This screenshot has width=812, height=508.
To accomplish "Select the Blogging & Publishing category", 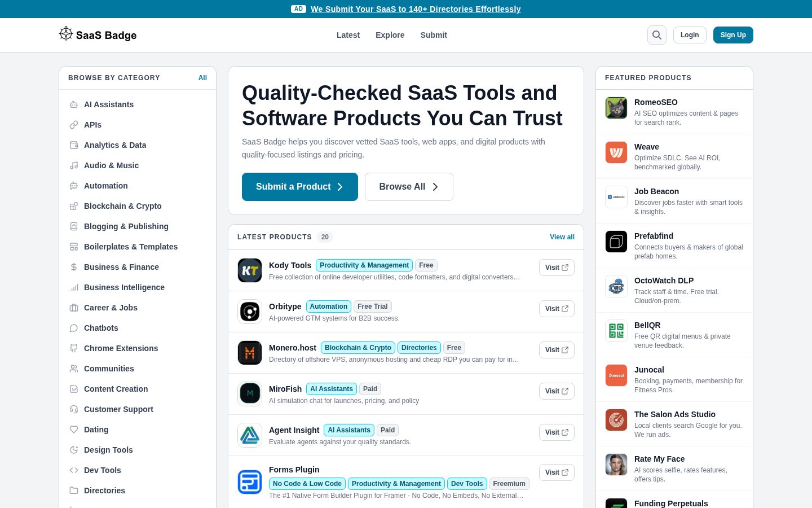I will 138,226.
